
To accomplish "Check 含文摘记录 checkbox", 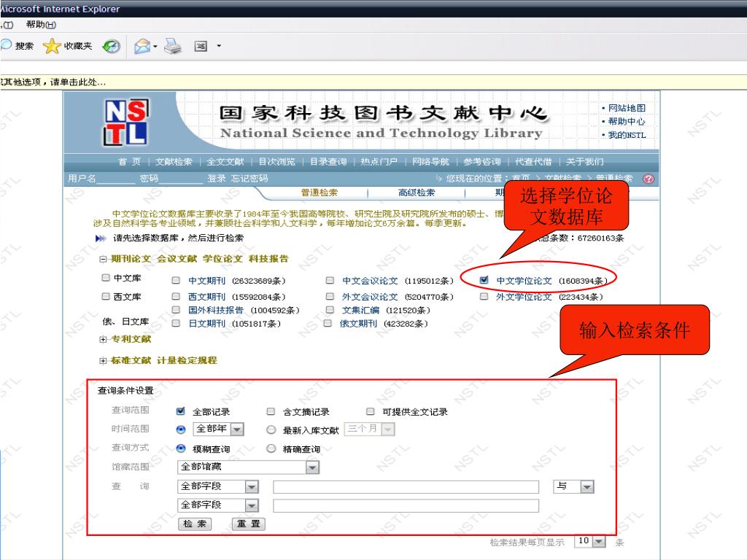I will (271, 411).
